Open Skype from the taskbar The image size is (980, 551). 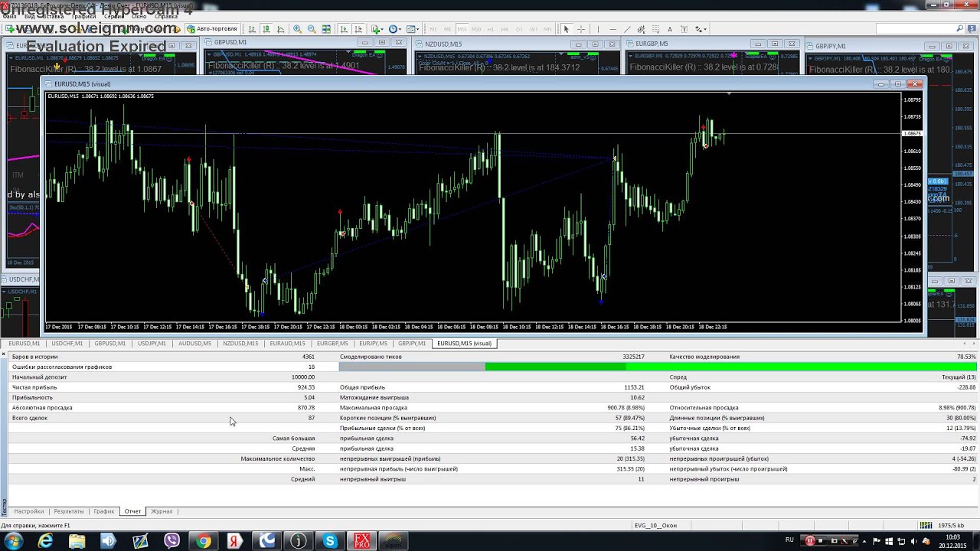330,541
